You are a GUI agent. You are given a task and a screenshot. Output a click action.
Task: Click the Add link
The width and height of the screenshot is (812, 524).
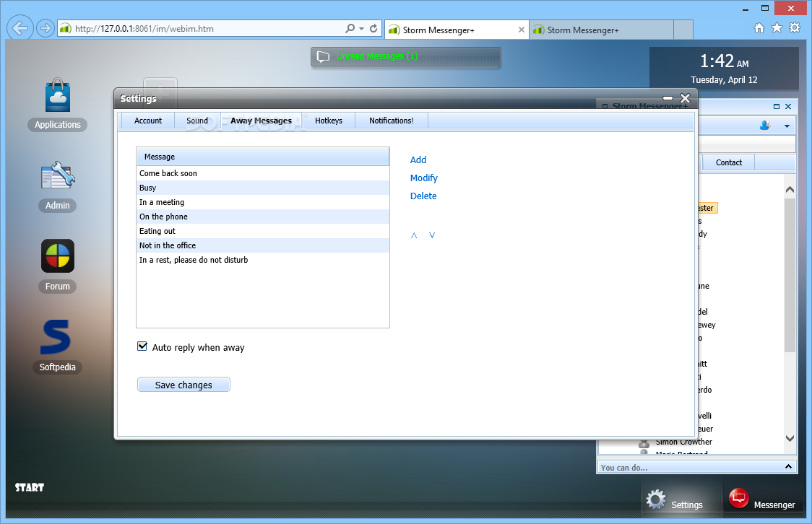pos(418,160)
